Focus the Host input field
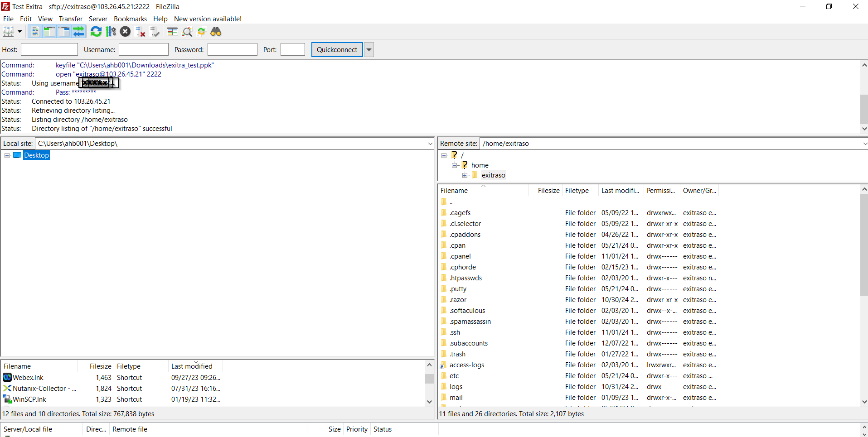868x437 pixels. [x=49, y=50]
